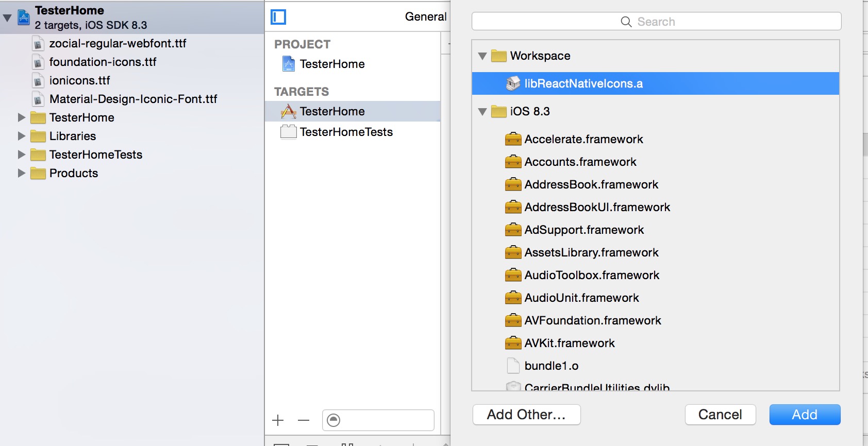Screen dimensions: 868x446
Task: Click the TesterHomeTests folder icon in navigator
Action: pyautogui.click(x=38, y=155)
